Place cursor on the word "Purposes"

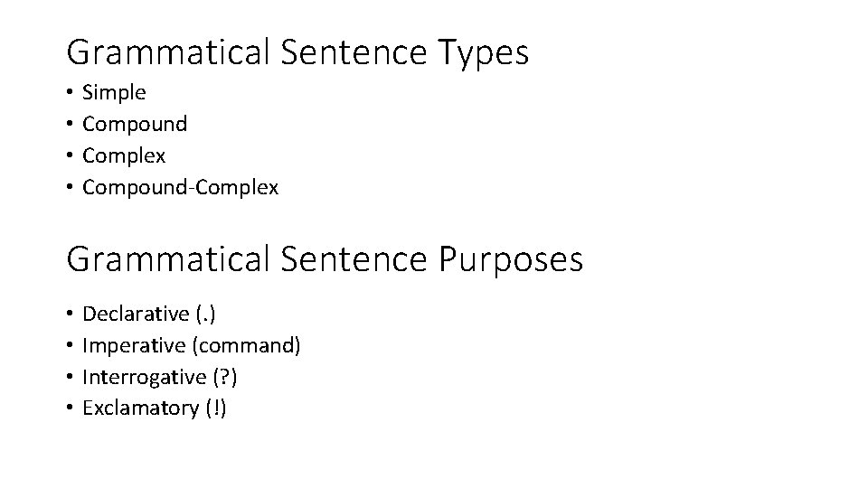point(511,260)
